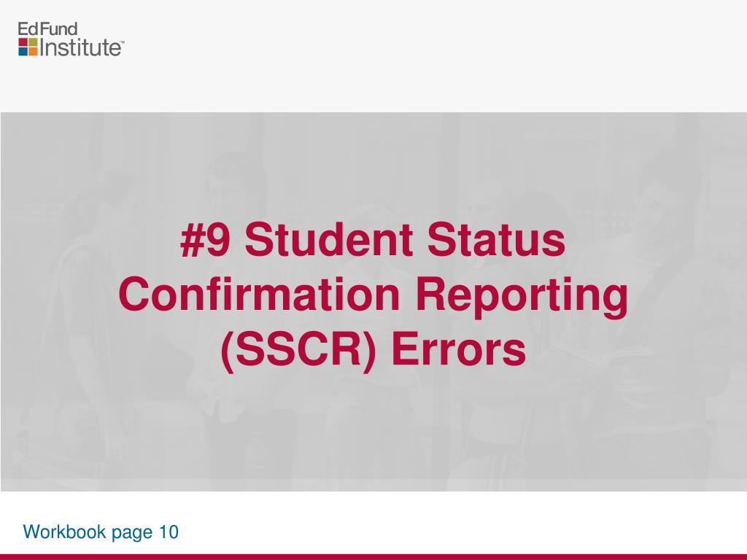This screenshot has width=747, height=560.
Task: Select the word 'Status' in the title
Action: [x=496, y=239]
